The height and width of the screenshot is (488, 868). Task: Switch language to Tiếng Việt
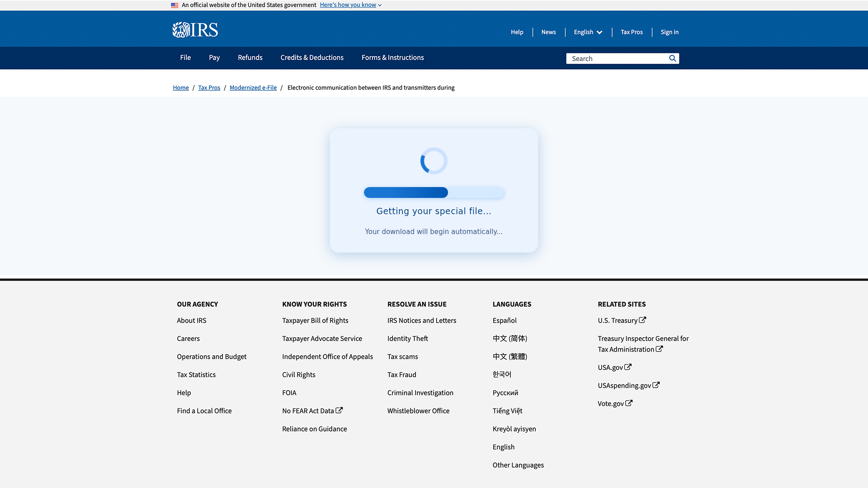pos(507,411)
